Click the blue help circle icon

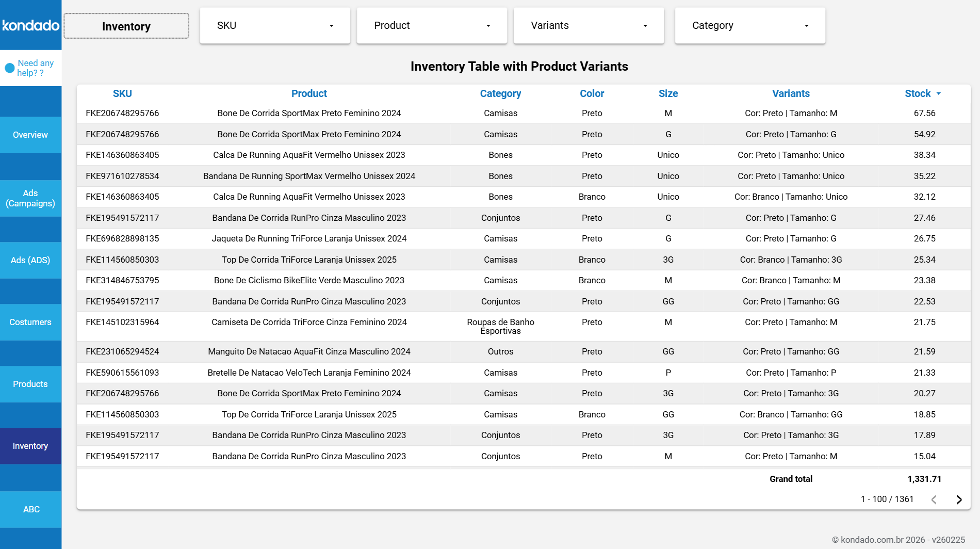click(x=9, y=68)
